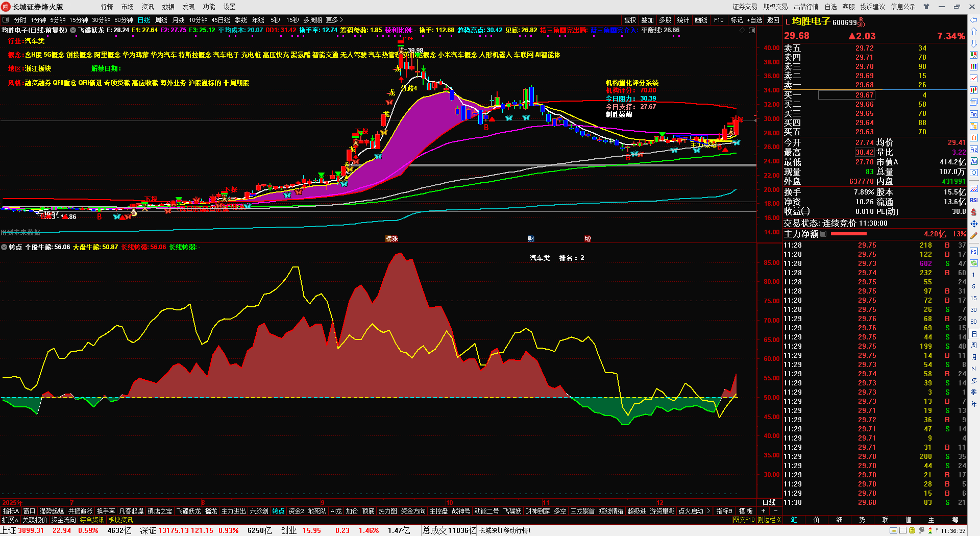The width and height of the screenshot is (980, 536).
Task: Expand the 更多 periods menu
Action: coord(334,20)
